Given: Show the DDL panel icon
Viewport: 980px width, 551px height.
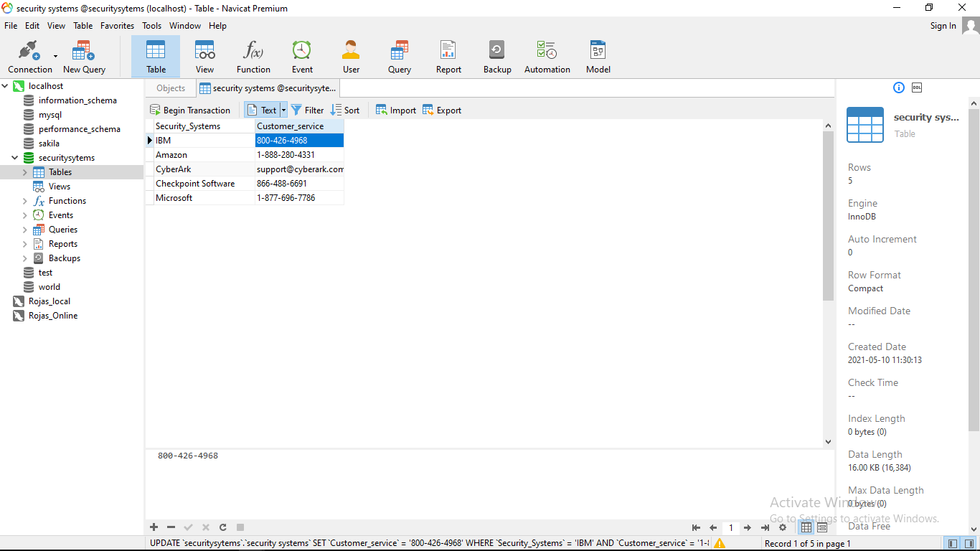Looking at the screenshot, I should pyautogui.click(x=917, y=88).
